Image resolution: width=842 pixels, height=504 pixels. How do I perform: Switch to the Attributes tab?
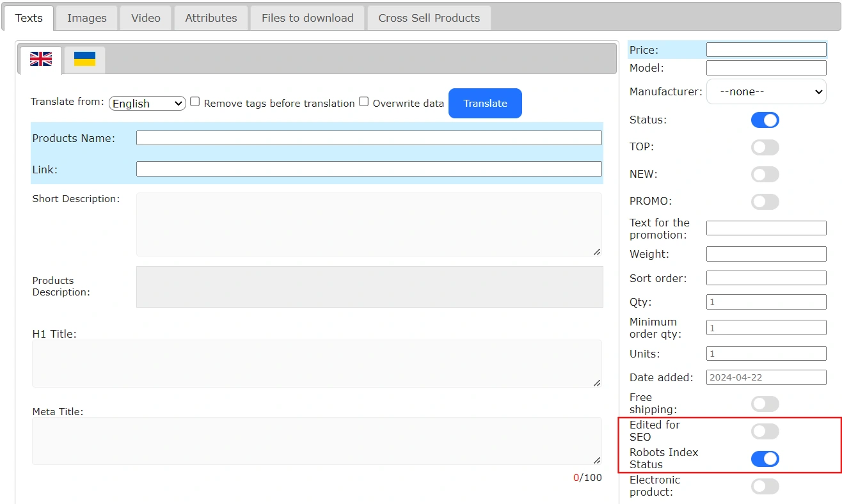[211, 18]
